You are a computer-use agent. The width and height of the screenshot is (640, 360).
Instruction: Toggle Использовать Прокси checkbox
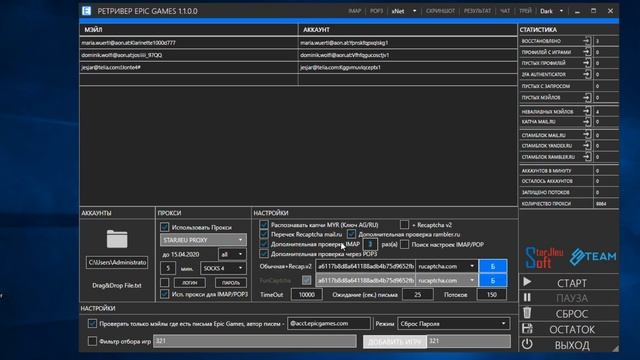[164, 227]
